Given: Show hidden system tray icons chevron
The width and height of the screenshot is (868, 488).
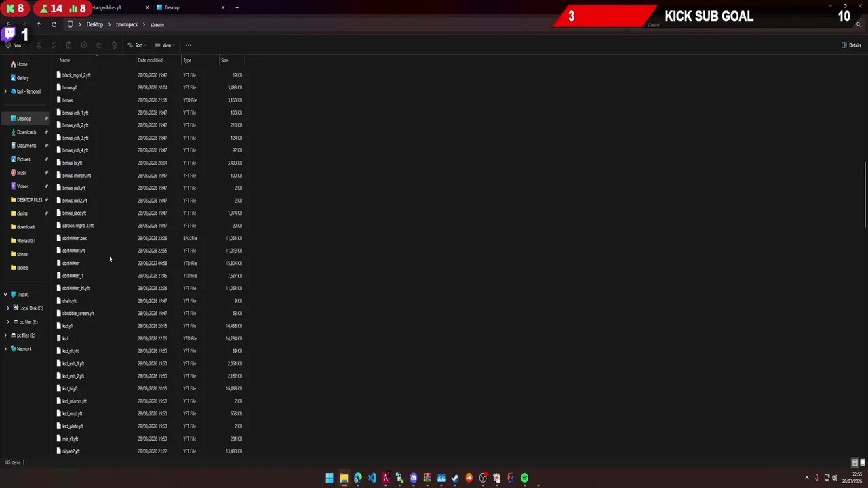Looking at the screenshot, I should [806, 479].
